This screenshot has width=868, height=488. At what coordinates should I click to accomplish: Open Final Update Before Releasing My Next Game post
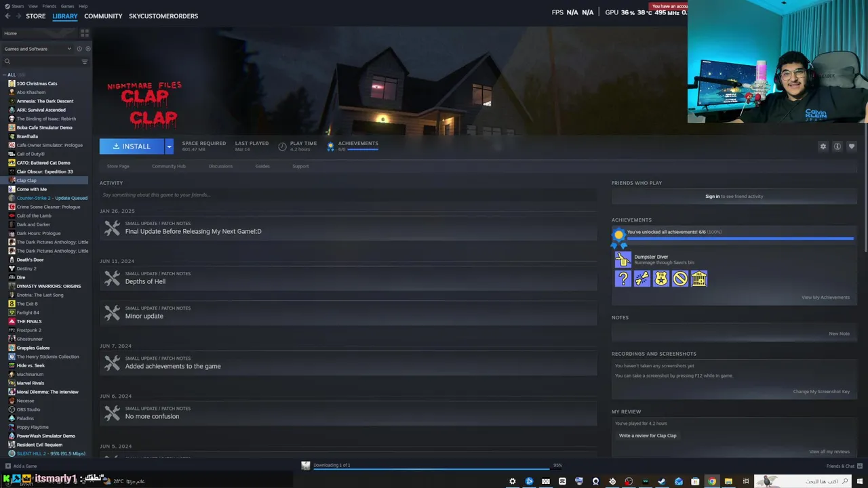pyautogui.click(x=349, y=228)
